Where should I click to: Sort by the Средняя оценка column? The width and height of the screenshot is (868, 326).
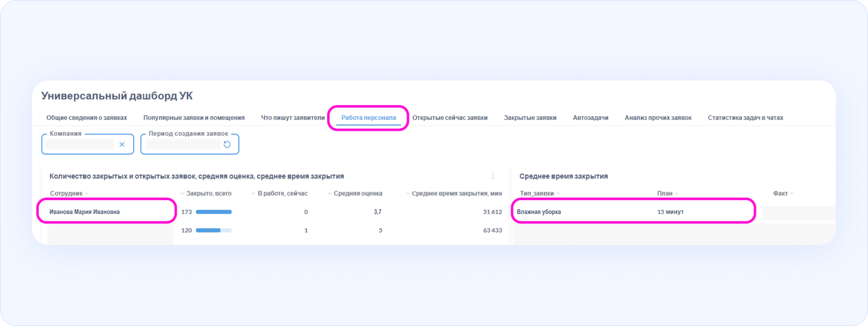pos(358,194)
